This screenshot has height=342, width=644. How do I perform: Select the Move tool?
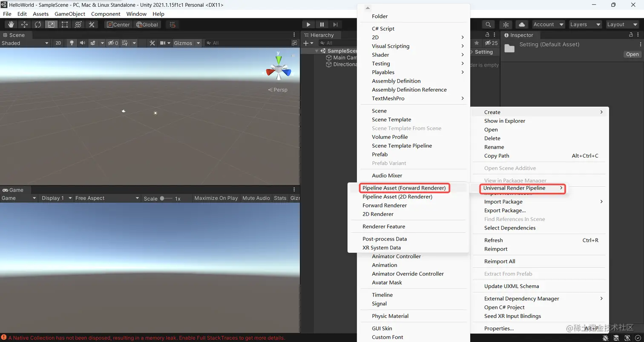coord(24,24)
